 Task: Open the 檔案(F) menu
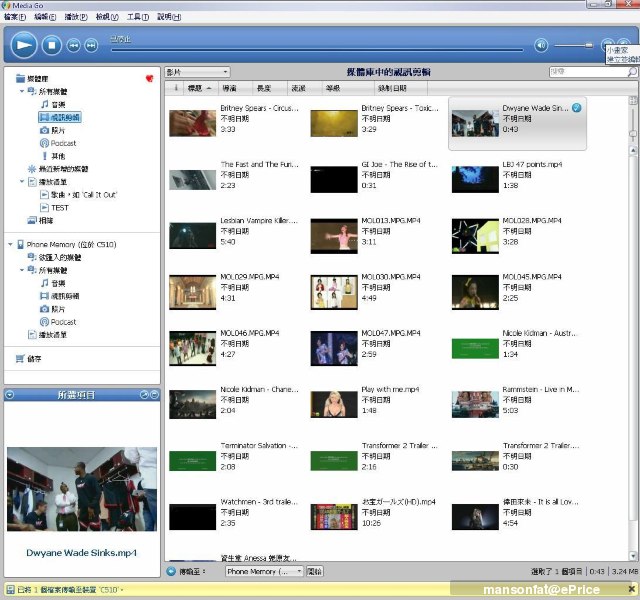coord(15,17)
